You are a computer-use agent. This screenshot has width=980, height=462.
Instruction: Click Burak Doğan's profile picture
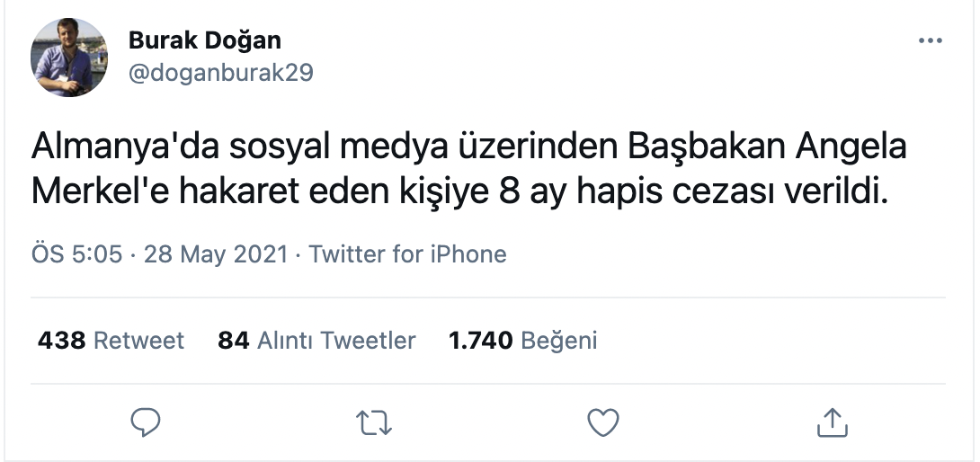click(x=69, y=57)
